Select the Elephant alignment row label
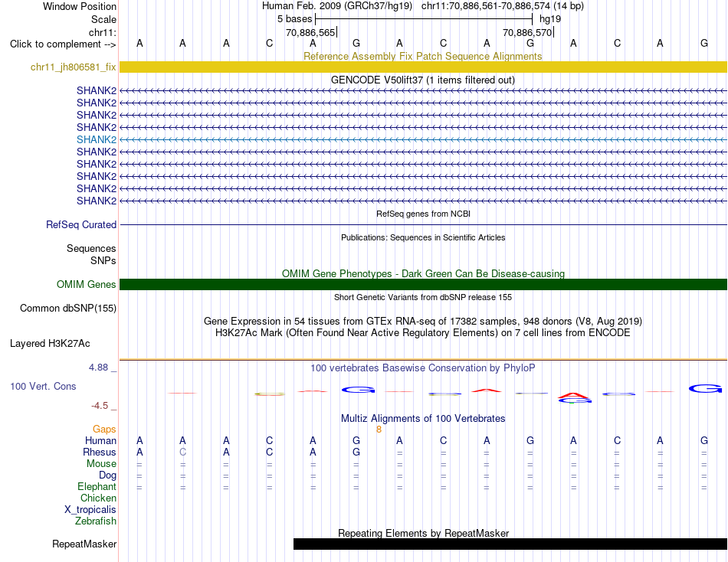 (x=97, y=486)
